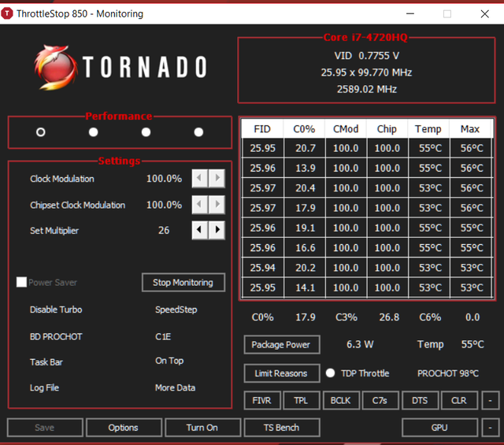Toggle the More Data option

pos(175,388)
